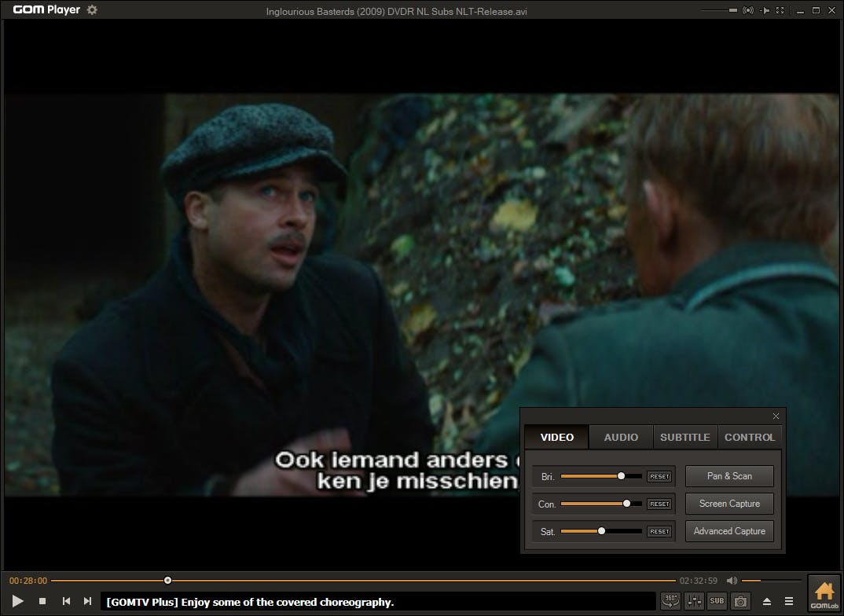844x616 pixels.
Task: Reset the contrast value
Action: coord(659,504)
